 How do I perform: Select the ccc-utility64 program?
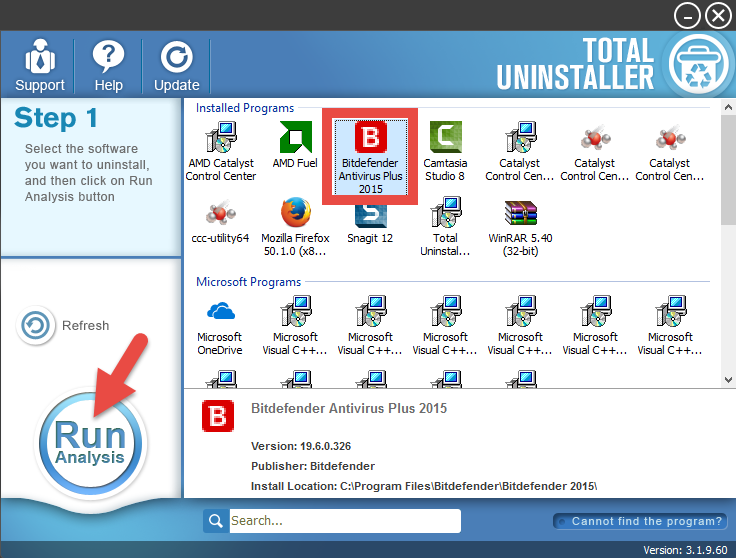coord(220,222)
